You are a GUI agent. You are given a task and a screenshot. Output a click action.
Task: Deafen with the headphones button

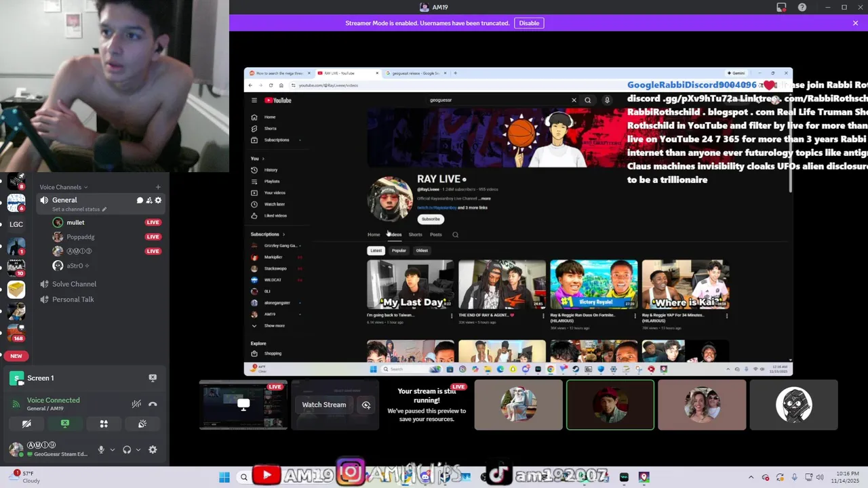[127, 449]
